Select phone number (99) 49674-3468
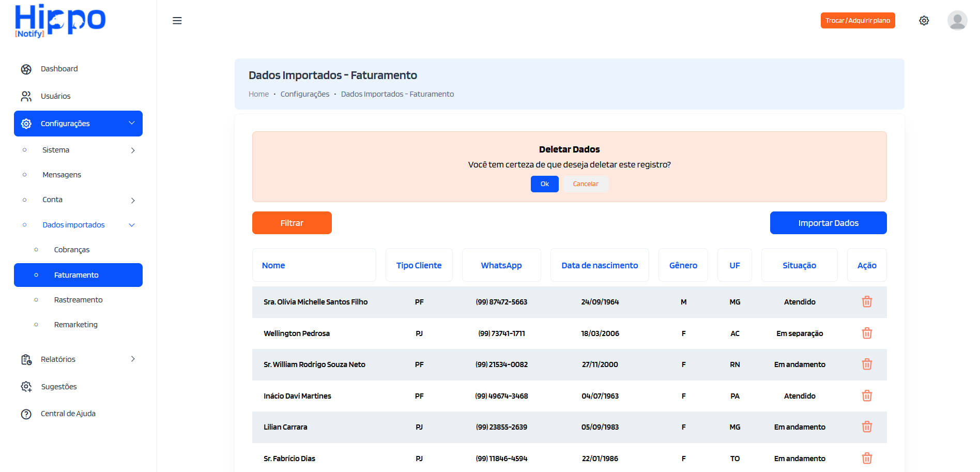Image resolution: width=980 pixels, height=472 pixels. point(501,396)
